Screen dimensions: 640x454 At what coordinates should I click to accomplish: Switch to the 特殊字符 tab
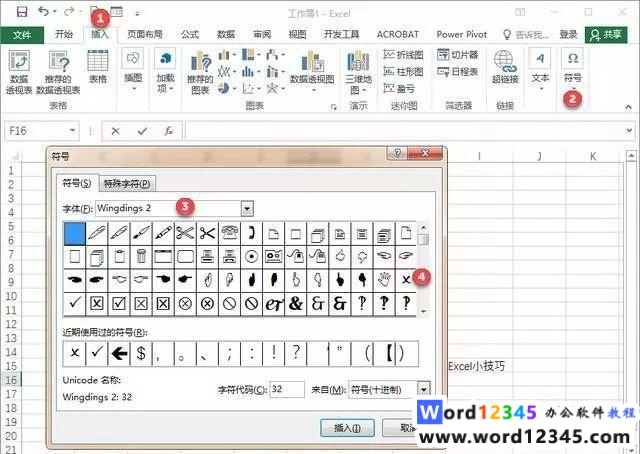coord(128,183)
